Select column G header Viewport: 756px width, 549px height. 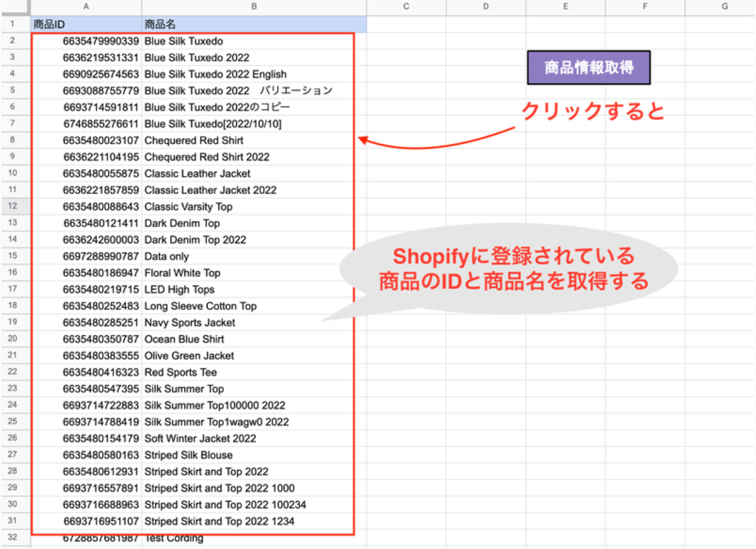tap(720, 7)
